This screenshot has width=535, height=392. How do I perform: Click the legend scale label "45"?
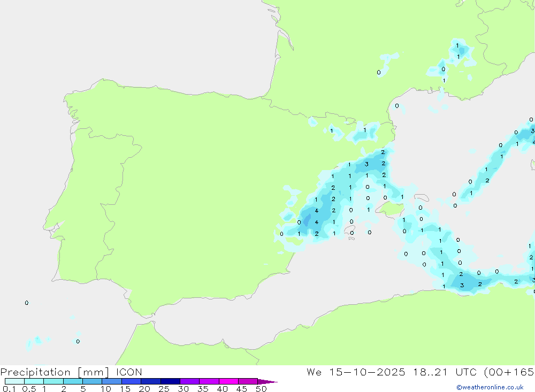tap(242, 389)
